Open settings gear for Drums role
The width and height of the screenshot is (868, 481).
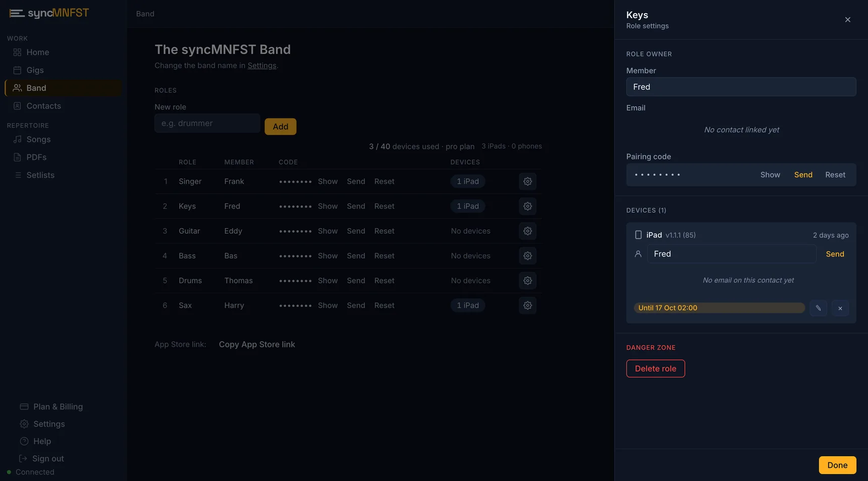point(527,281)
